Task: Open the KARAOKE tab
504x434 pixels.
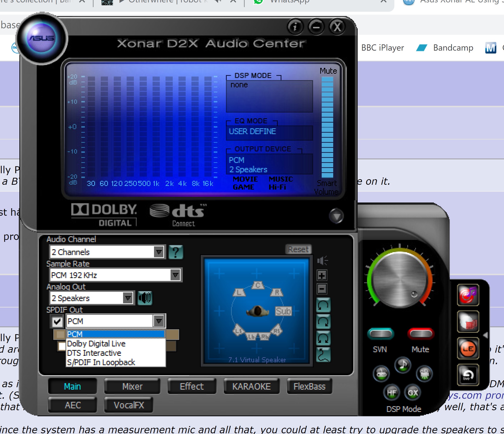Action: click(x=251, y=386)
